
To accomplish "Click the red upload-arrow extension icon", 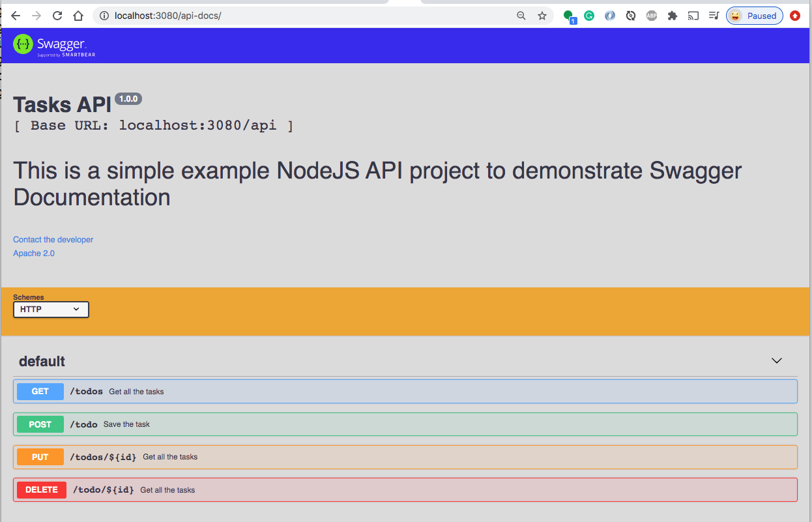I will [x=795, y=15].
